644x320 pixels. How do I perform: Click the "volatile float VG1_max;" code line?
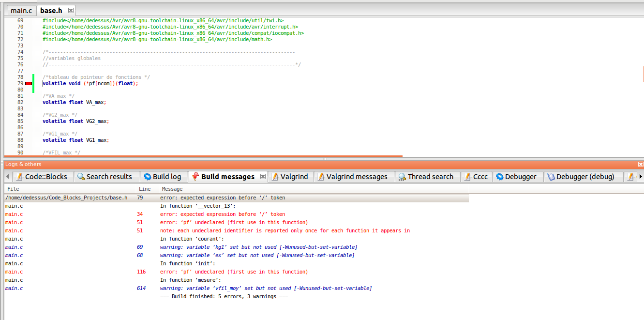pyautogui.click(x=75, y=140)
